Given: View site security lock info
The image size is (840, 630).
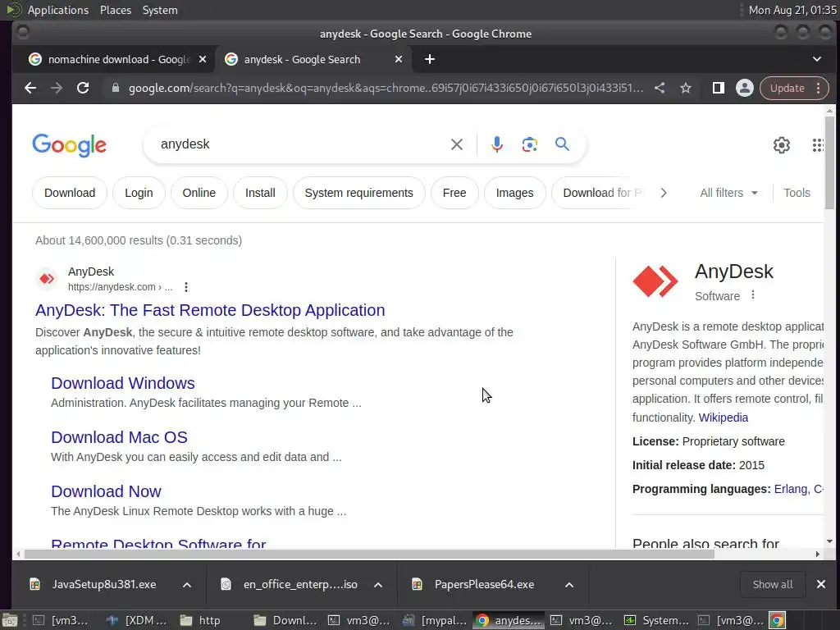Looking at the screenshot, I should pos(115,88).
